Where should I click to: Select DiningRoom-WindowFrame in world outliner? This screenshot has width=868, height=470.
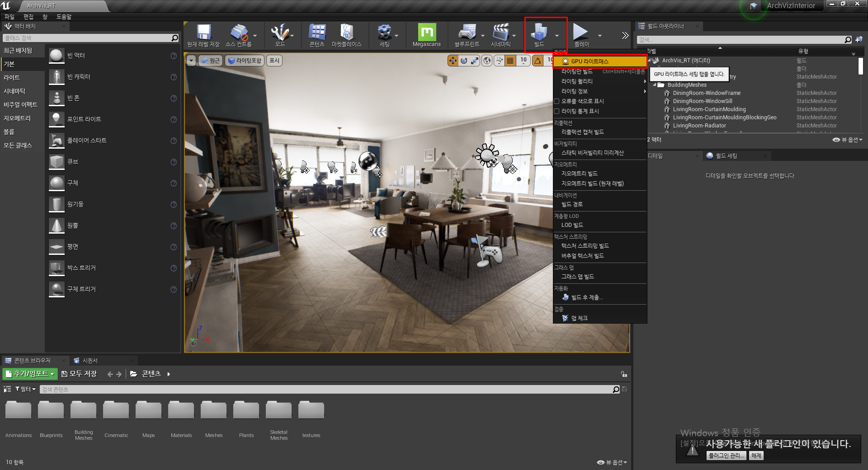[x=707, y=93]
